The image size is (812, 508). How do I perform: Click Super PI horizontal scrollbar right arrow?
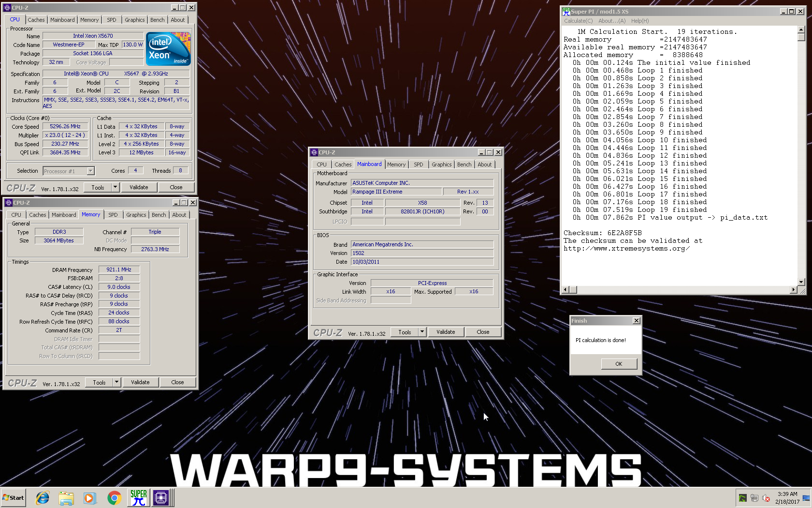tap(793, 289)
